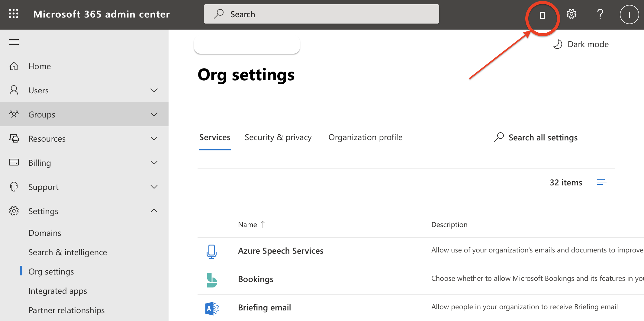Open the Domains settings page
This screenshot has height=321, width=644.
coord(45,233)
